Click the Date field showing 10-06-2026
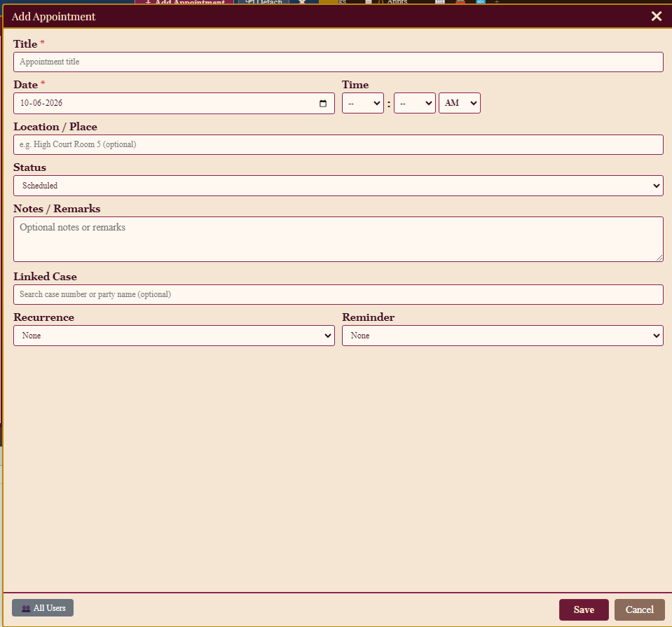 174,103
